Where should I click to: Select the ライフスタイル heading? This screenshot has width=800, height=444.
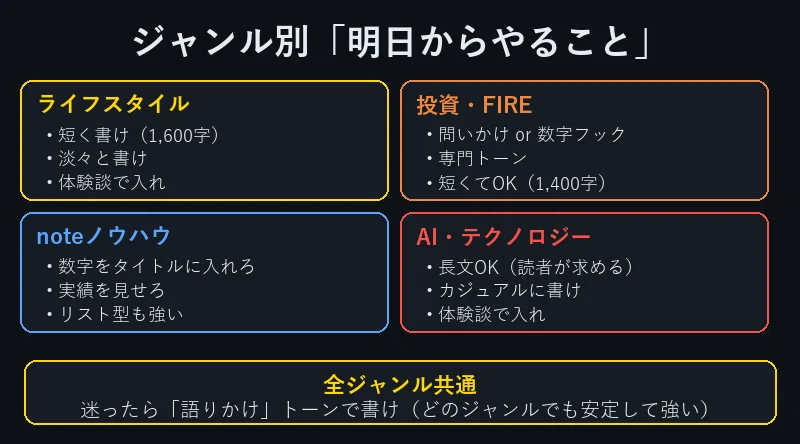[x=113, y=104]
